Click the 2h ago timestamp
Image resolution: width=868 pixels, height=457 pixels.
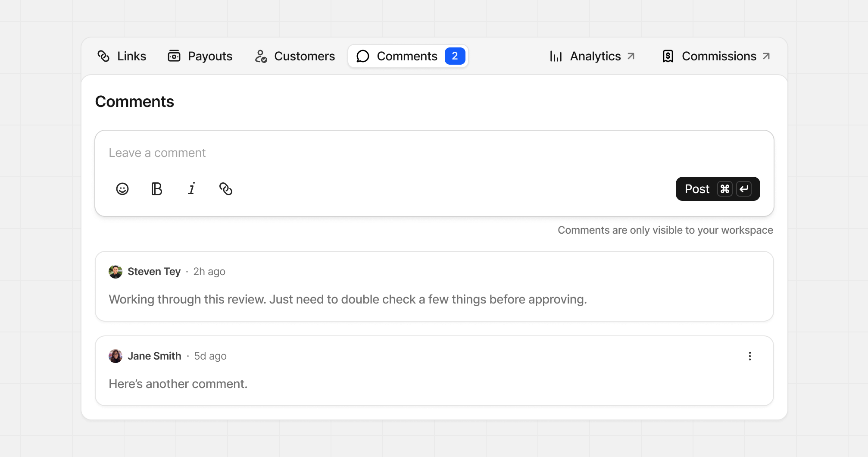(209, 272)
